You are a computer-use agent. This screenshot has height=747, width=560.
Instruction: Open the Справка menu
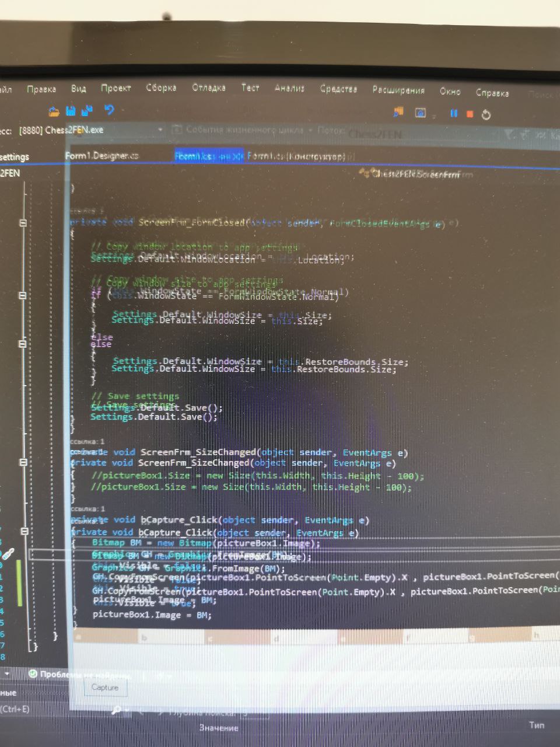(x=492, y=93)
